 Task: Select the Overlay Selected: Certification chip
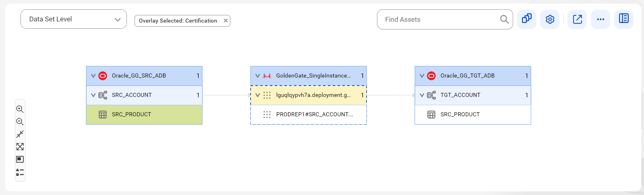182,21
